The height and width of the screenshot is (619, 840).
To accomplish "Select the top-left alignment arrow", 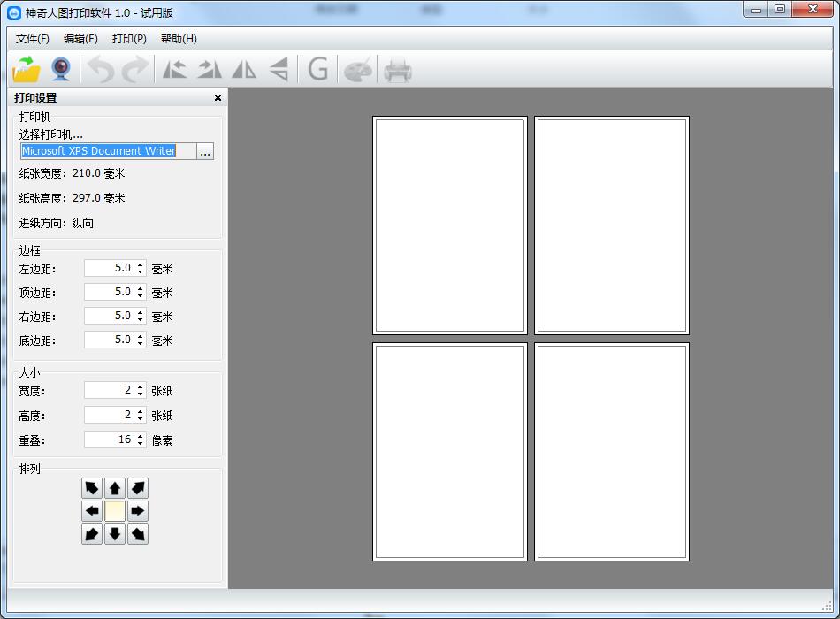I will coord(92,488).
